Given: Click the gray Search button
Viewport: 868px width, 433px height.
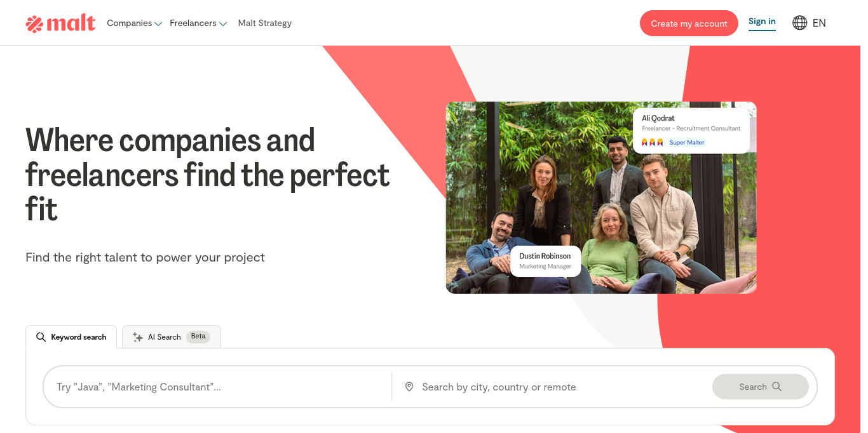Looking at the screenshot, I should pos(761,387).
